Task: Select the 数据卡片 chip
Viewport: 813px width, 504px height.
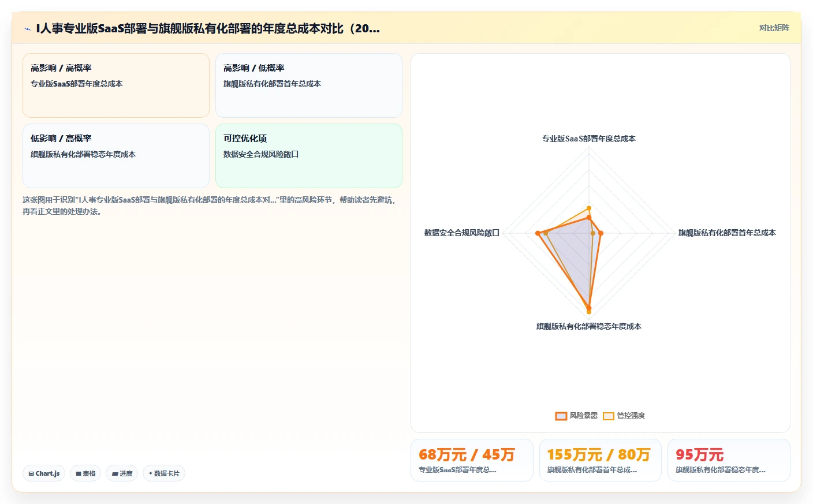Action: (164, 473)
